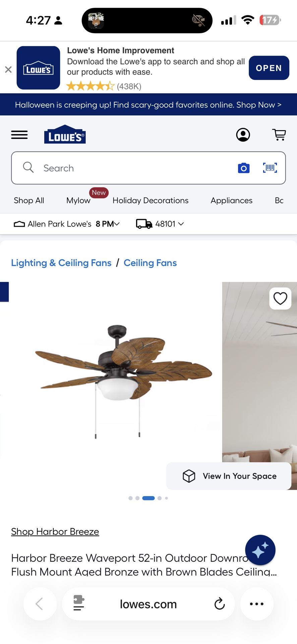Search by photo with camera icon
This screenshot has height=644, width=297.
[x=244, y=168]
